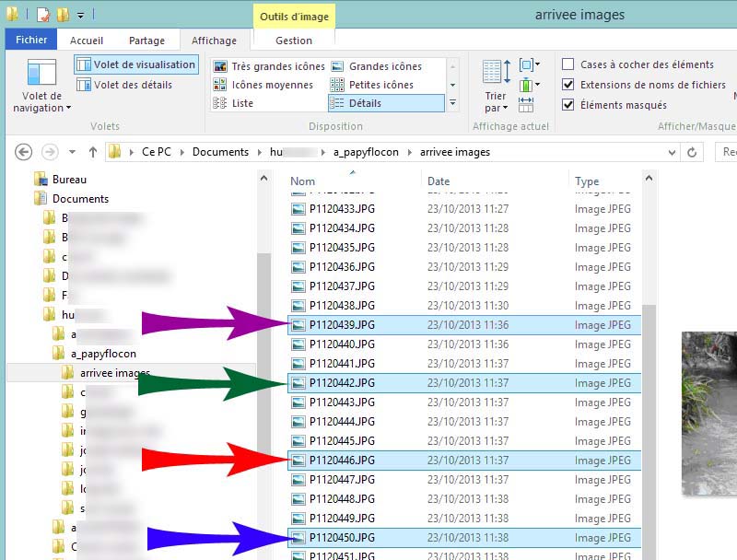This screenshot has width=737, height=560.
Task: Click a_papyflocon in address path
Action: (x=366, y=152)
